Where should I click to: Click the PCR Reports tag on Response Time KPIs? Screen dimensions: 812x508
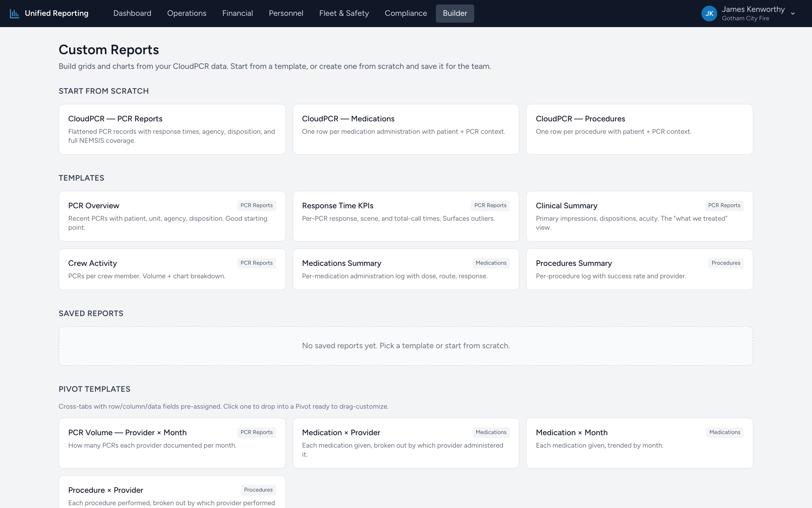490,206
